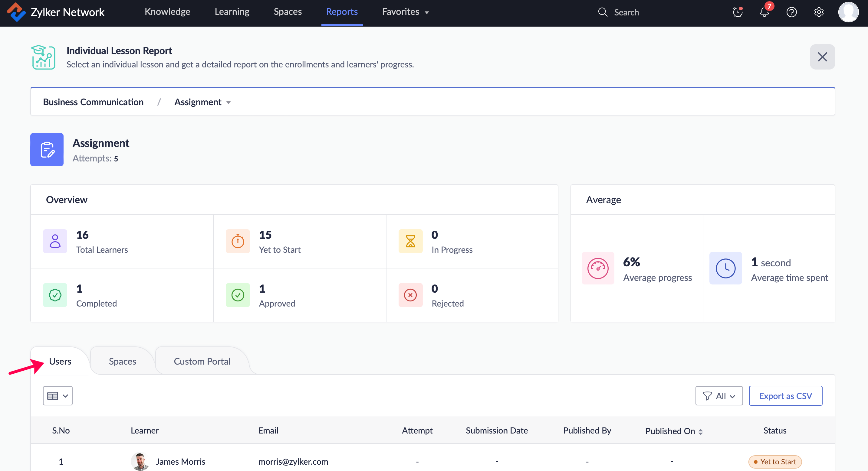Click the Individual Lesson Report icon

click(x=44, y=57)
